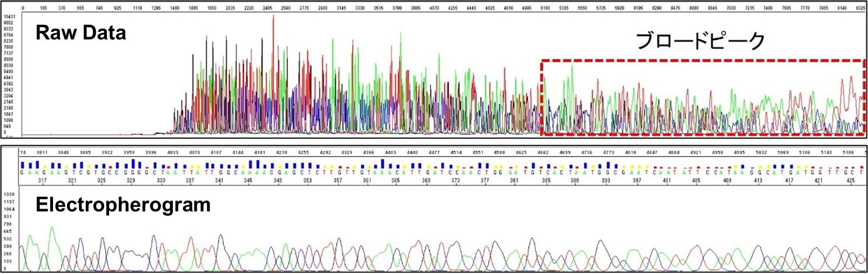Click the "Electropherogram" panel label
The width and height of the screenshot is (868, 274).
[x=123, y=205]
